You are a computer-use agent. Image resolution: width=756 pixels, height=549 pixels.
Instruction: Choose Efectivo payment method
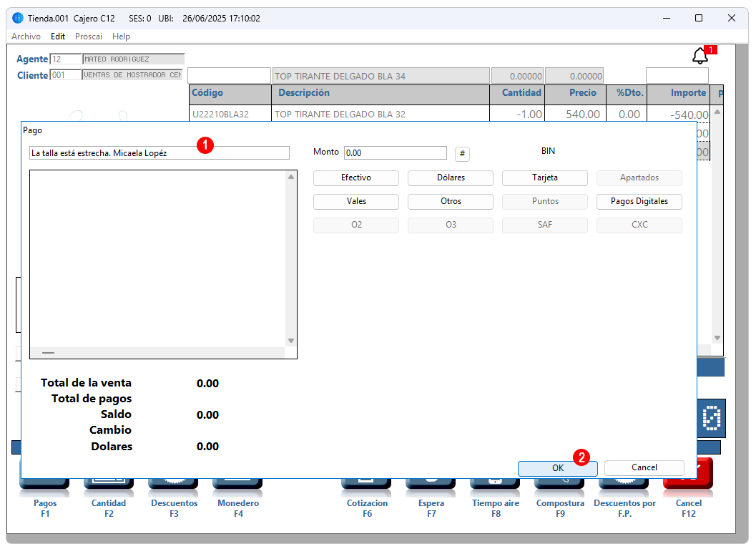(x=355, y=178)
